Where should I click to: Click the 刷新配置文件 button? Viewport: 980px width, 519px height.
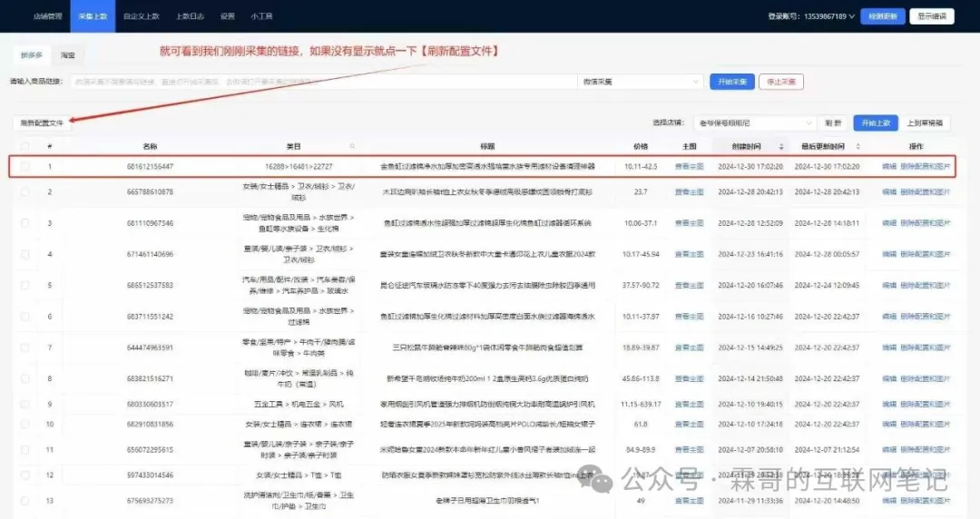click(x=43, y=122)
